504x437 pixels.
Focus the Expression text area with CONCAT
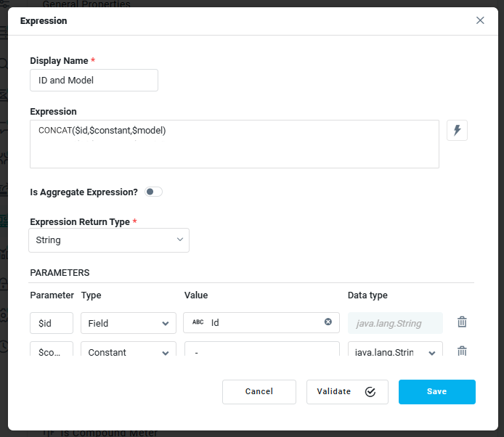click(x=234, y=144)
